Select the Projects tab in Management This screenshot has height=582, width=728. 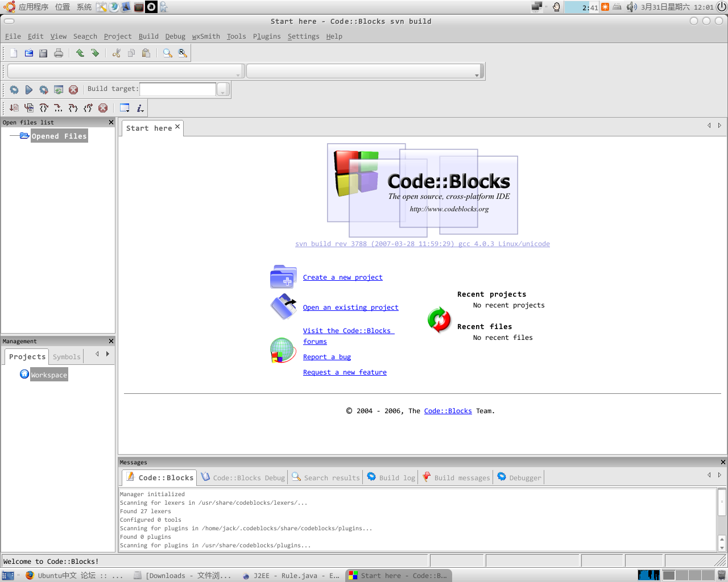(27, 356)
